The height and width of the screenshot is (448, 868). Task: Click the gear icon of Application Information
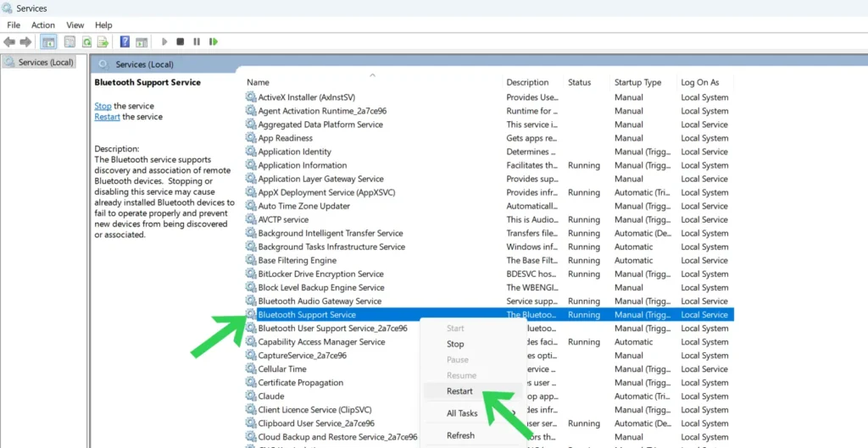click(251, 165)
